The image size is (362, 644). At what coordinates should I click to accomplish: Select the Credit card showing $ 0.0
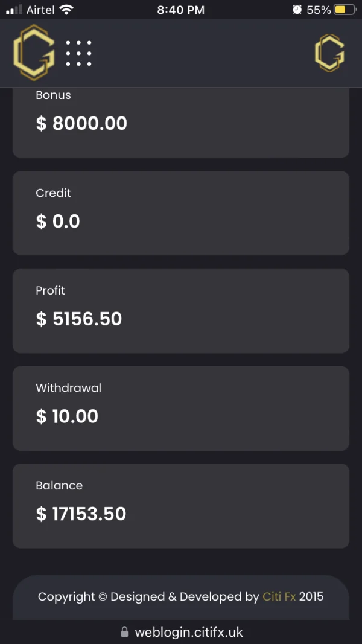tap(181, 212)
